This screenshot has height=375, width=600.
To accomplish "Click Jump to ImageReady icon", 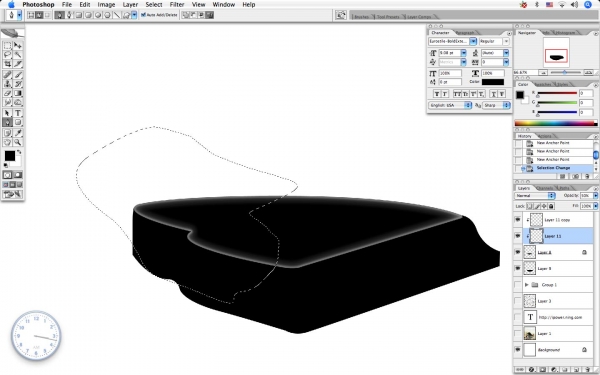I will [x=13, y=194].
